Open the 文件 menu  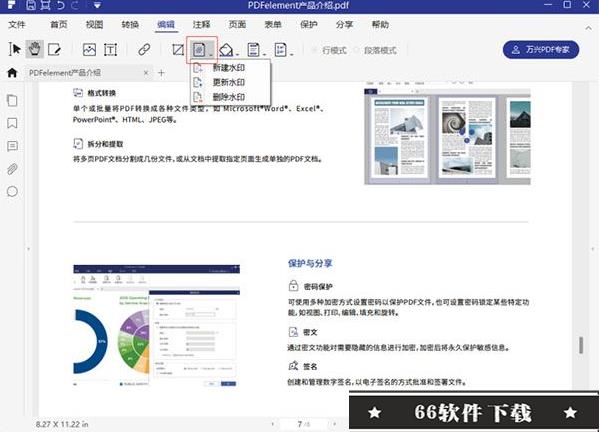pyautogui.click(x=16, y=25)
